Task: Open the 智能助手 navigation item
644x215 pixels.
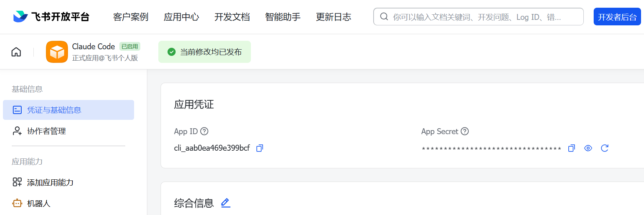Action: click(283, 17)
